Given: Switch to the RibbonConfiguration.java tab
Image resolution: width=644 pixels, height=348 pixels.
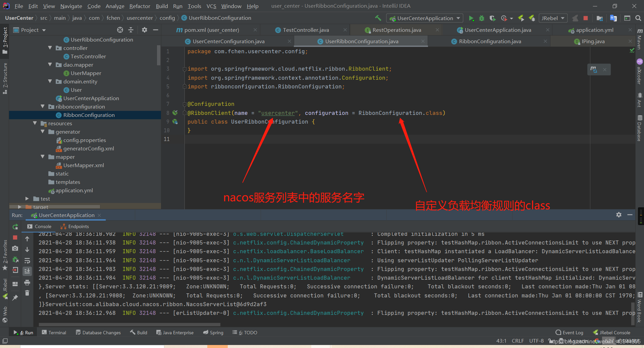Looking at the screenshot, I should 490,41.
